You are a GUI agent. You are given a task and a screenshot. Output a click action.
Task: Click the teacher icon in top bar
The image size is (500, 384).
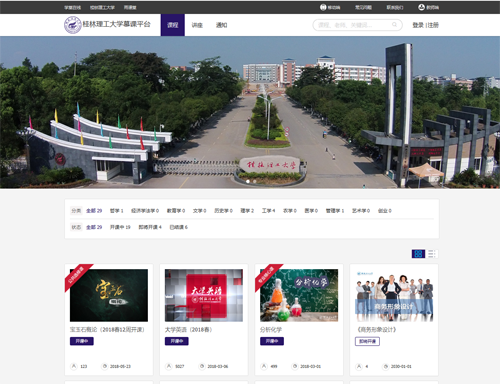click(x=421, y=7)
